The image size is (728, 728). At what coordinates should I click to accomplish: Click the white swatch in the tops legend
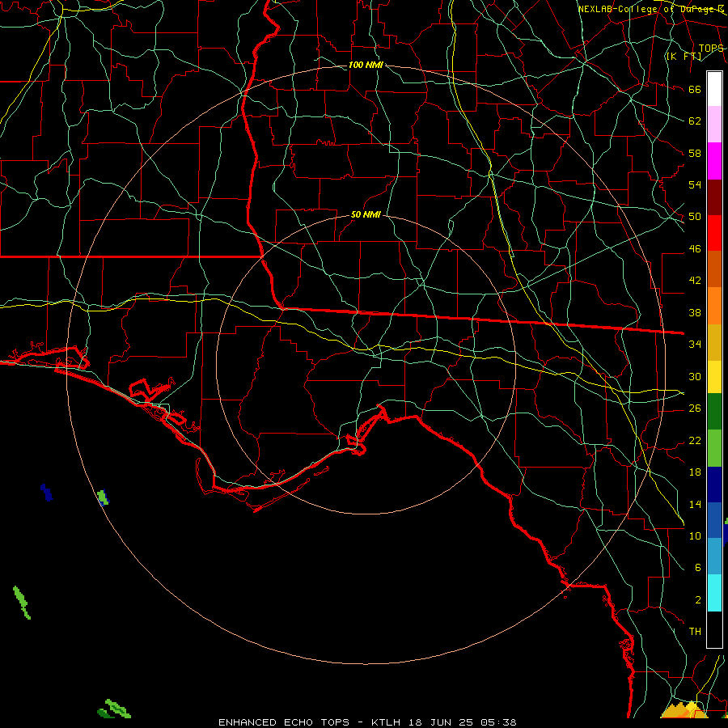click(714, 89)
